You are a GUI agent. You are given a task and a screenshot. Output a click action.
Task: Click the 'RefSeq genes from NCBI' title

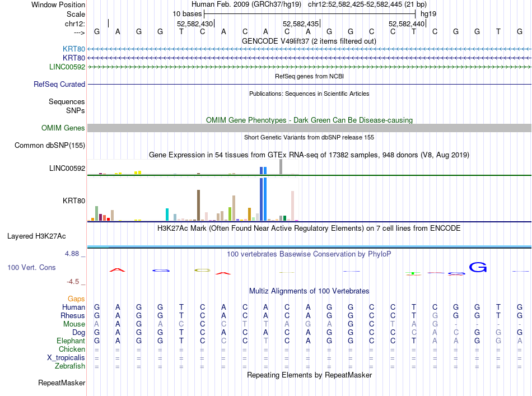coord(310,76)
